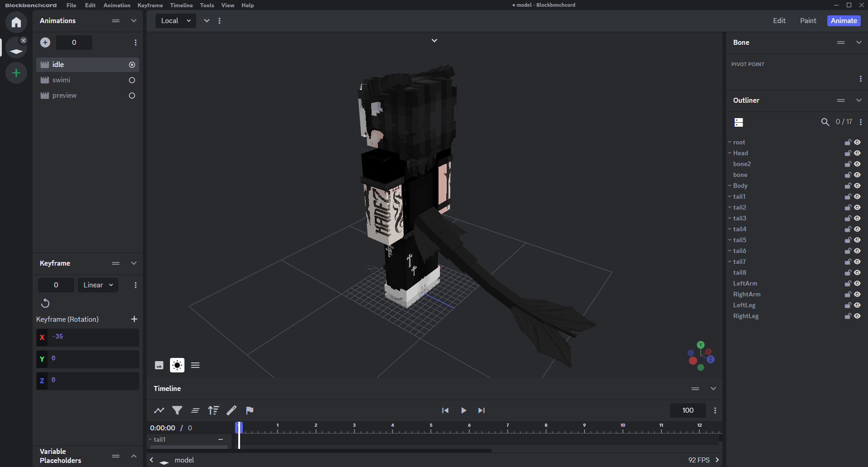Open the Linear interpolation dropdown

pos(98,285)
